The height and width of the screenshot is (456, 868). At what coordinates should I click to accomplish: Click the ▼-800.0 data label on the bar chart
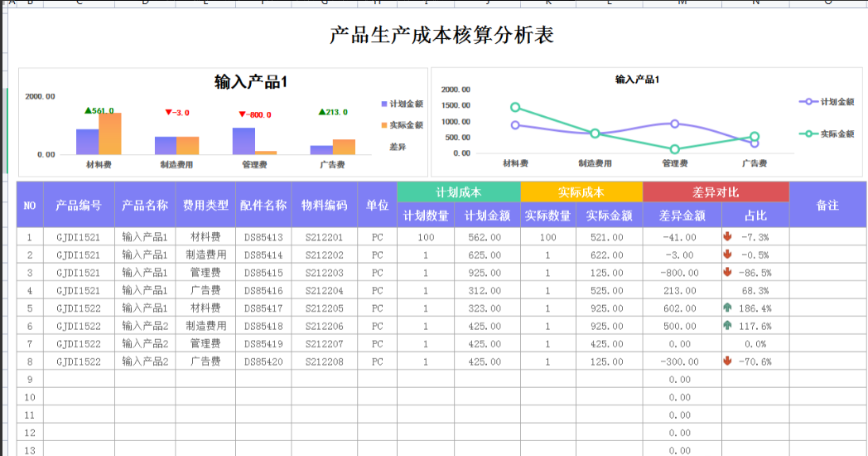click(255, 114)
